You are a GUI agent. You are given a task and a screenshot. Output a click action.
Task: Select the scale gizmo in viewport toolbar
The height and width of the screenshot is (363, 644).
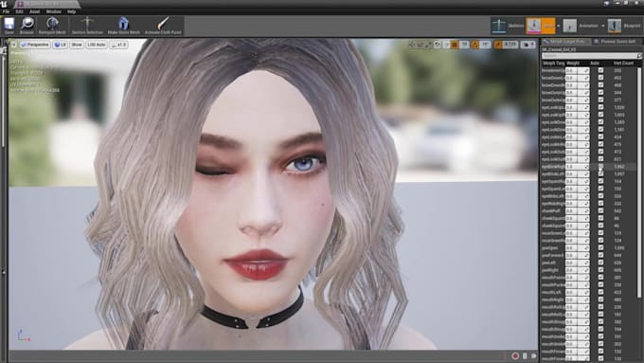(x=428, y=45)
